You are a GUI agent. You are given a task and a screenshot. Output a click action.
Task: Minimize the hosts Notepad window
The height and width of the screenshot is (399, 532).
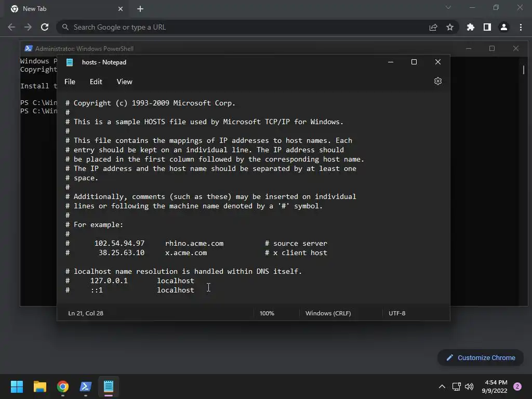tap(391, 62)
